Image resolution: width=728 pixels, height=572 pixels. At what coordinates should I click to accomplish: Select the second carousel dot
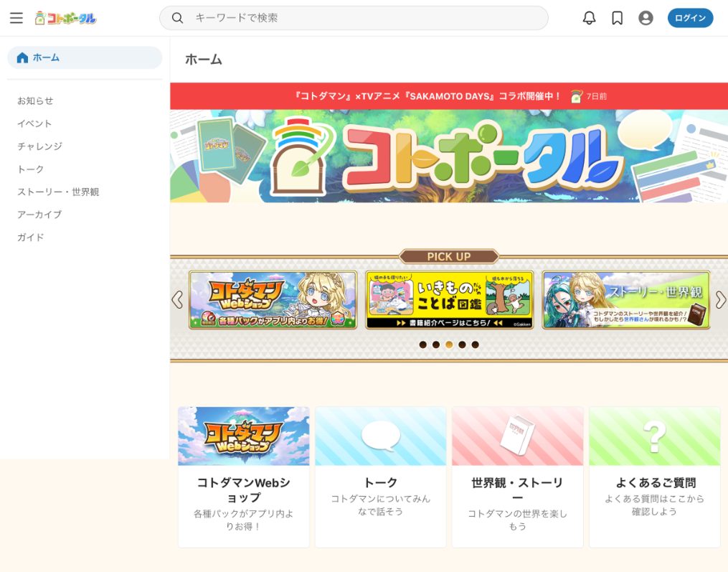point(436,344)
